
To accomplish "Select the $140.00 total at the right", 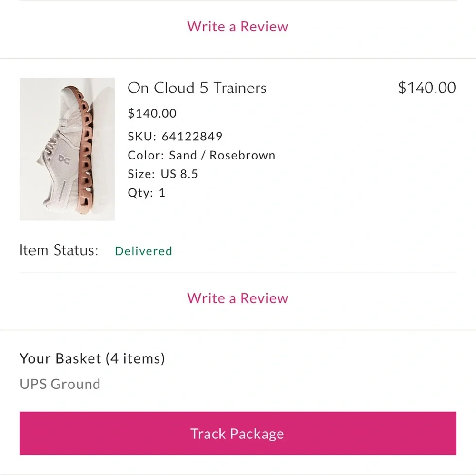I will 427,88.
